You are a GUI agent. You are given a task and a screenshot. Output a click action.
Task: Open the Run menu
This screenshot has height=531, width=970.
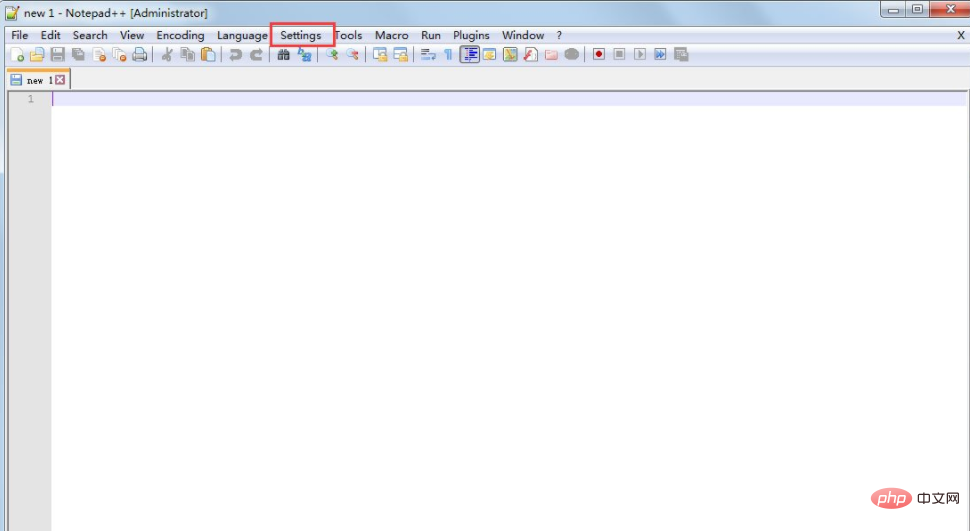point(431,35)
